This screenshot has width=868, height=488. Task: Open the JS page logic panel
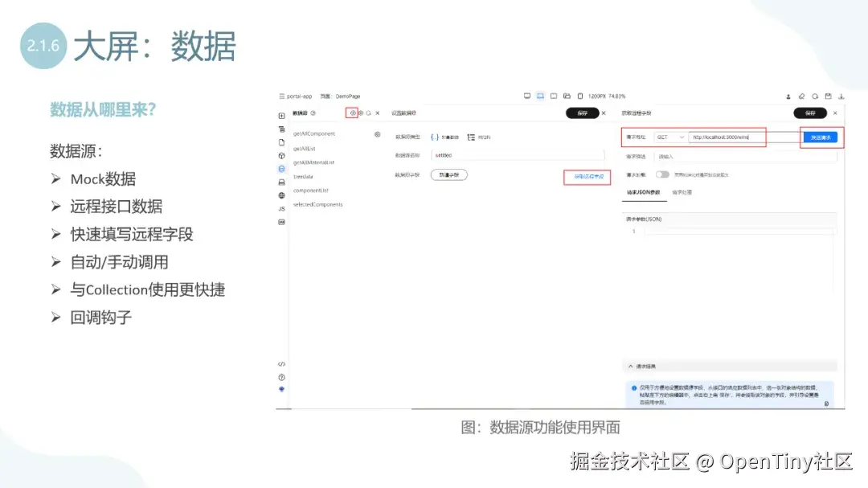[281, 207]
